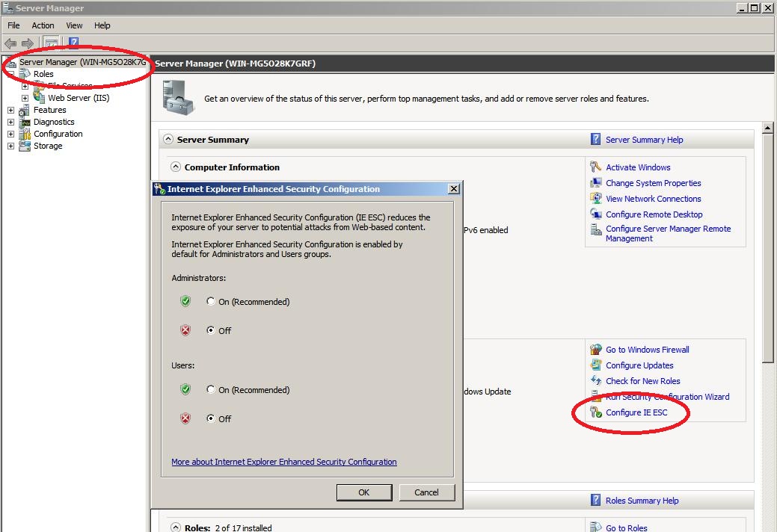Expand the Diagnostics tree node

click(11, 122)
